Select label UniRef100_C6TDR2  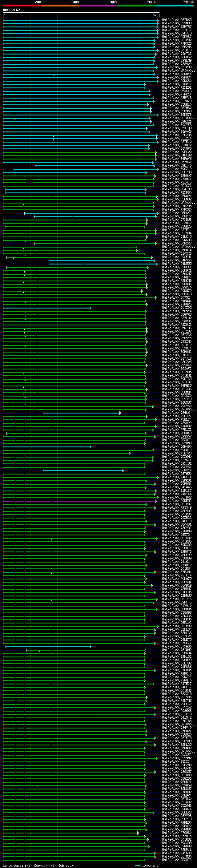[177, 498]
